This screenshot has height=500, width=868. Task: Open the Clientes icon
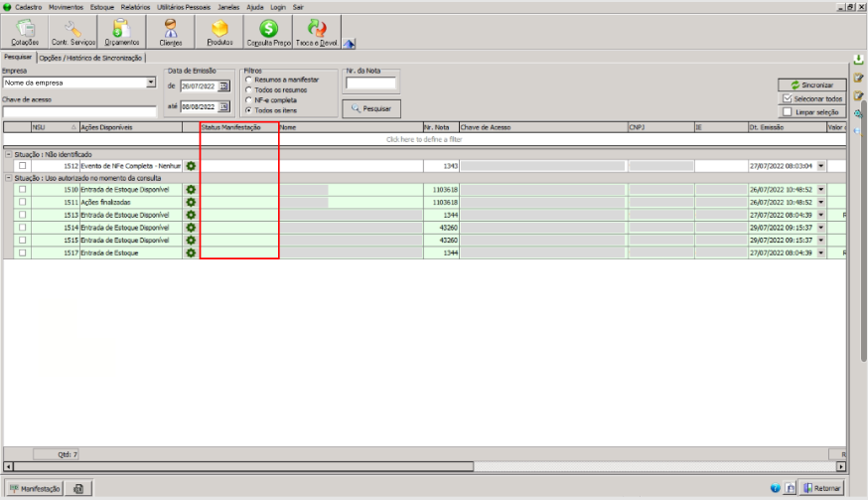(171, 32)
